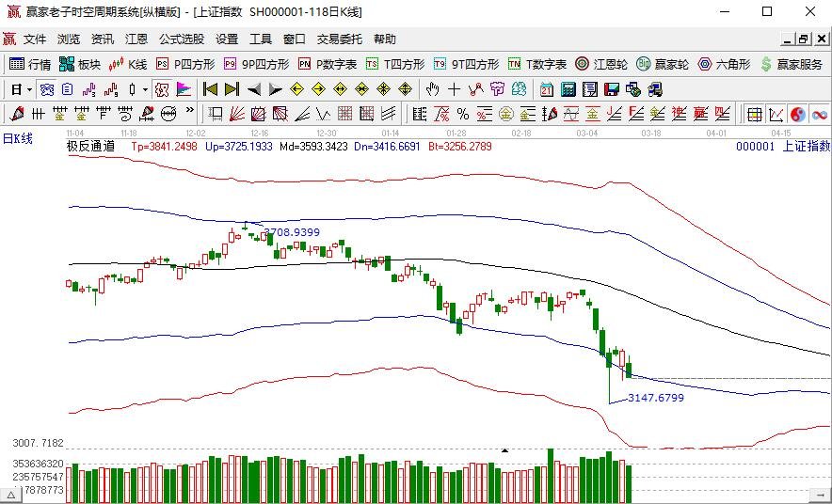
Task: Click the yellow diamond left-arrow icon
Action: [x=297, y=89]
